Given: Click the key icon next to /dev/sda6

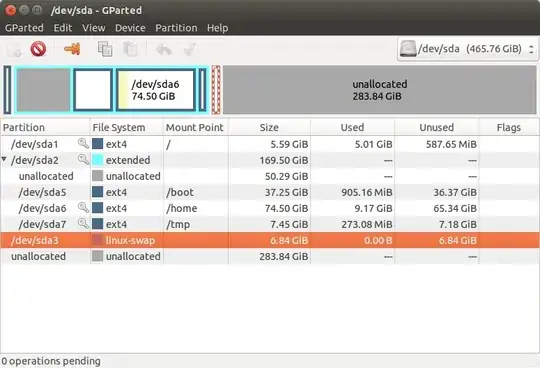Looking at the screenshot, I should pyautogui.click(x=83, y=208).
